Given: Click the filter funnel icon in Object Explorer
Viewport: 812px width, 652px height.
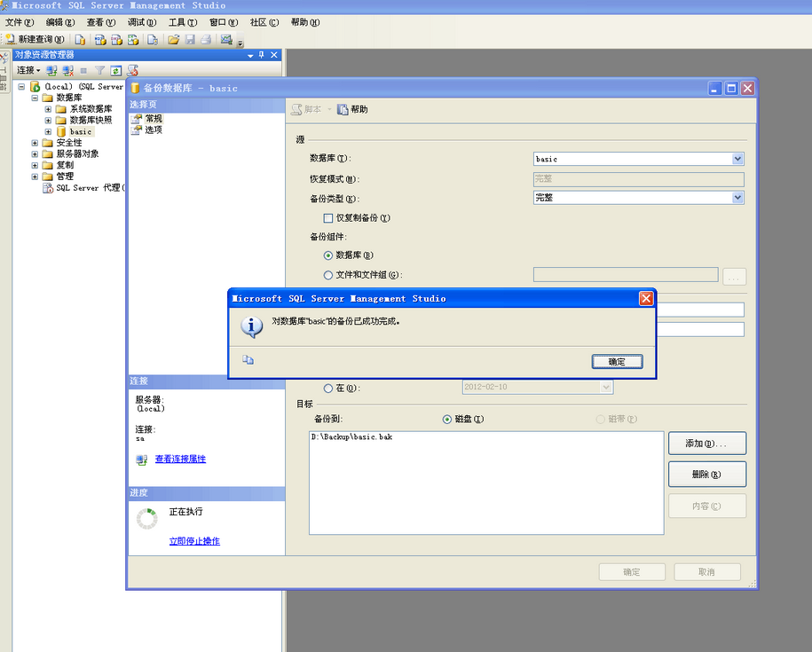Looking at the screenshot, I should coord(99,70).
